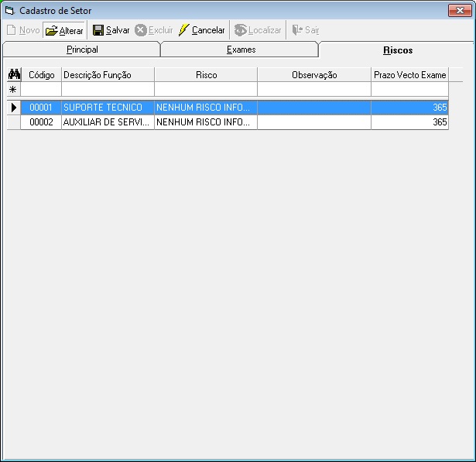Click the Cancelar lightning bolt icon
The height and width of the screenshot is (462, 476).
(183, 30)
